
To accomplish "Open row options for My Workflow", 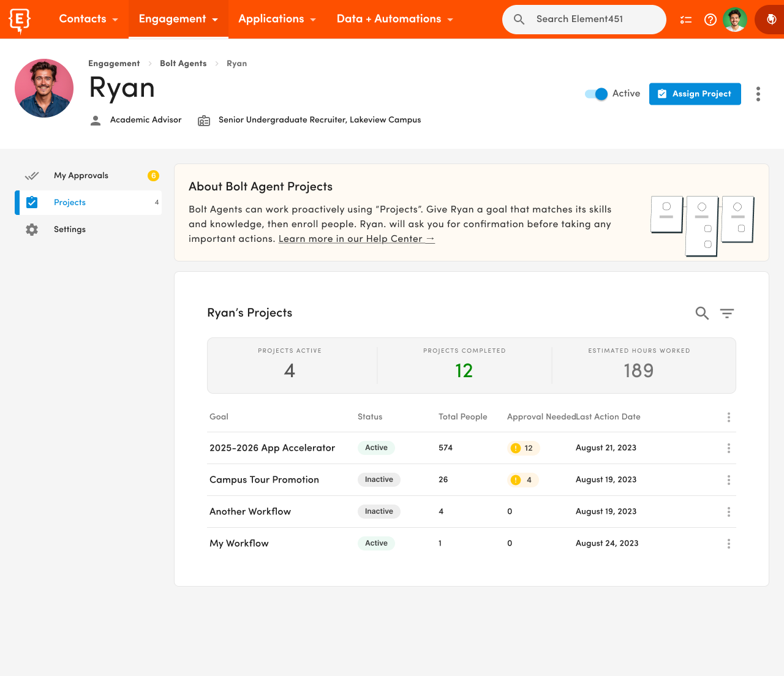I will coord(728,544).
